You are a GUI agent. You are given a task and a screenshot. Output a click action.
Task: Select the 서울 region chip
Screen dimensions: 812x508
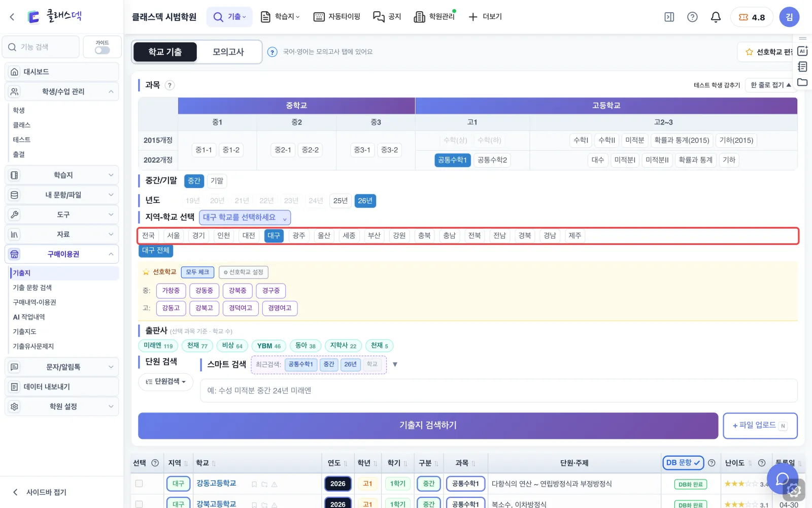pyautogui.click(x=174, y=236)
